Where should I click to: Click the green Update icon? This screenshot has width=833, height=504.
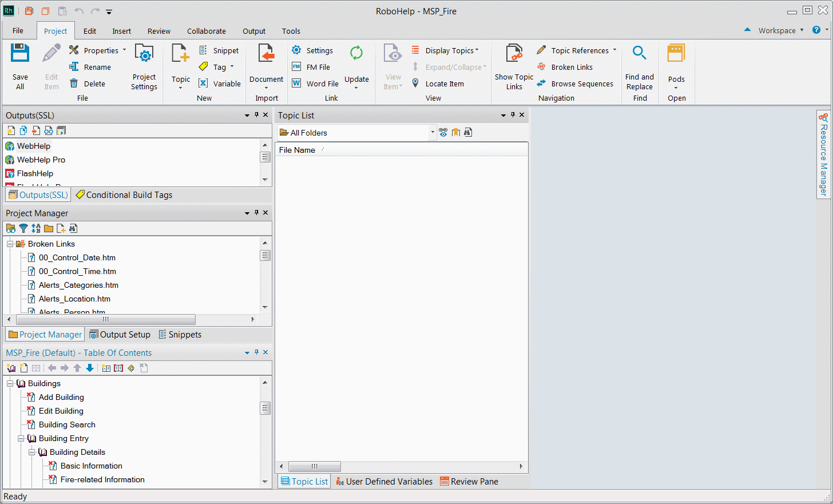pyautogui.click(x=356, y=53)
